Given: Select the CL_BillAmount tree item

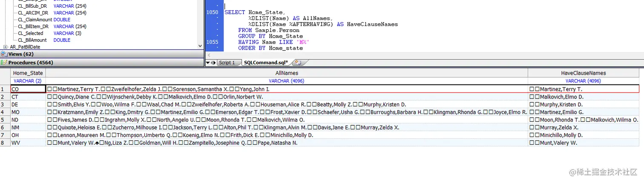Looking at the screenshot, I should pyautogui.click(x=32, y=40).
